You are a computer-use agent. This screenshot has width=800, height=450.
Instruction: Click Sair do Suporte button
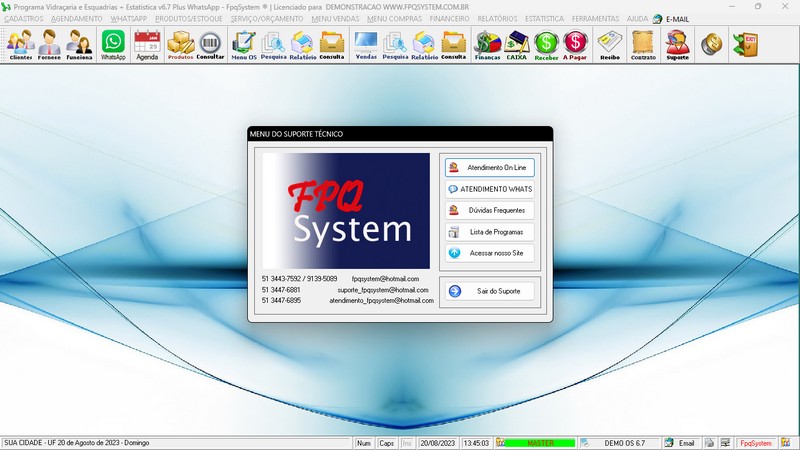pos(490,291)
